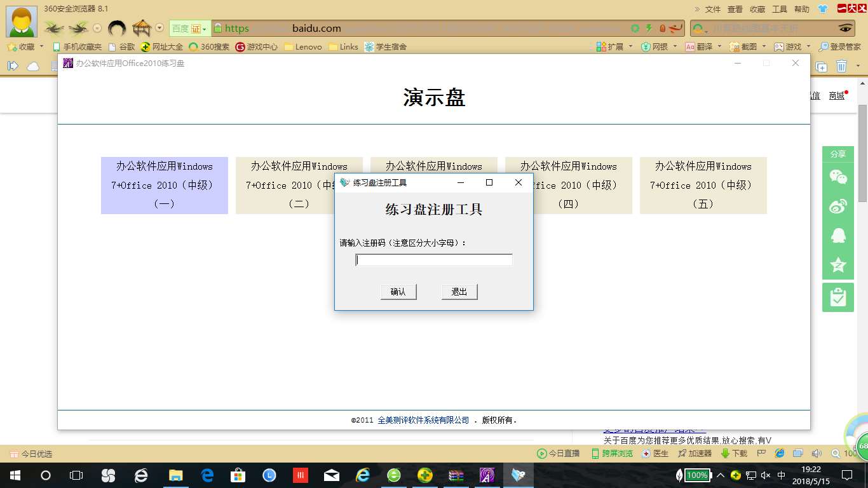Click the browser refresh (circle) icon
Screen dimensions: 868x488
click(x=117, y=28)
